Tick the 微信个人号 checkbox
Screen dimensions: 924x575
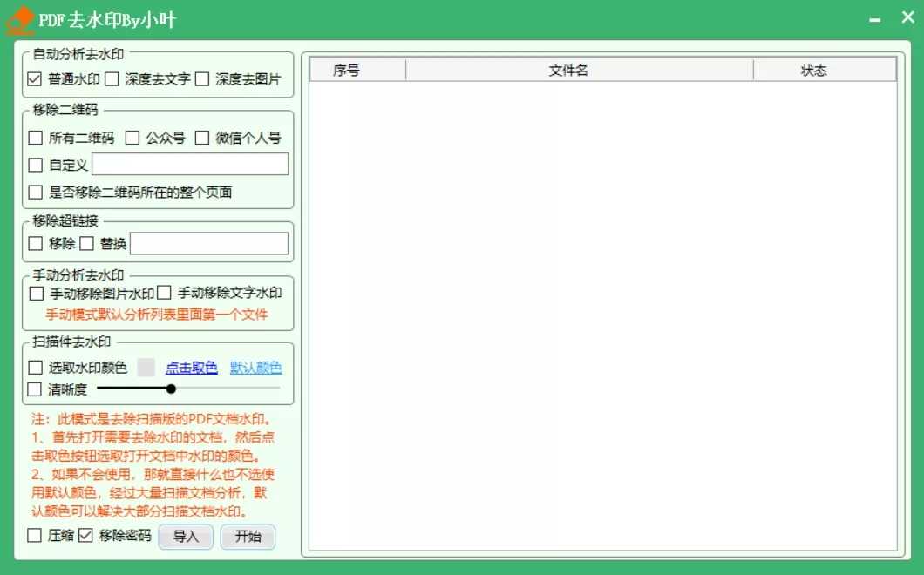tap(202, 138)
